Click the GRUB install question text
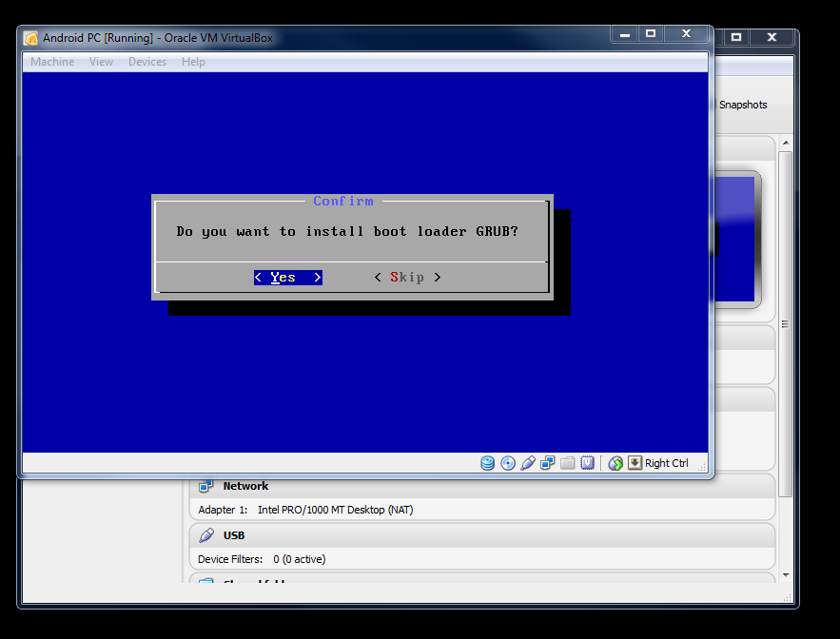840x639 pixels. [x=347, y=231]
